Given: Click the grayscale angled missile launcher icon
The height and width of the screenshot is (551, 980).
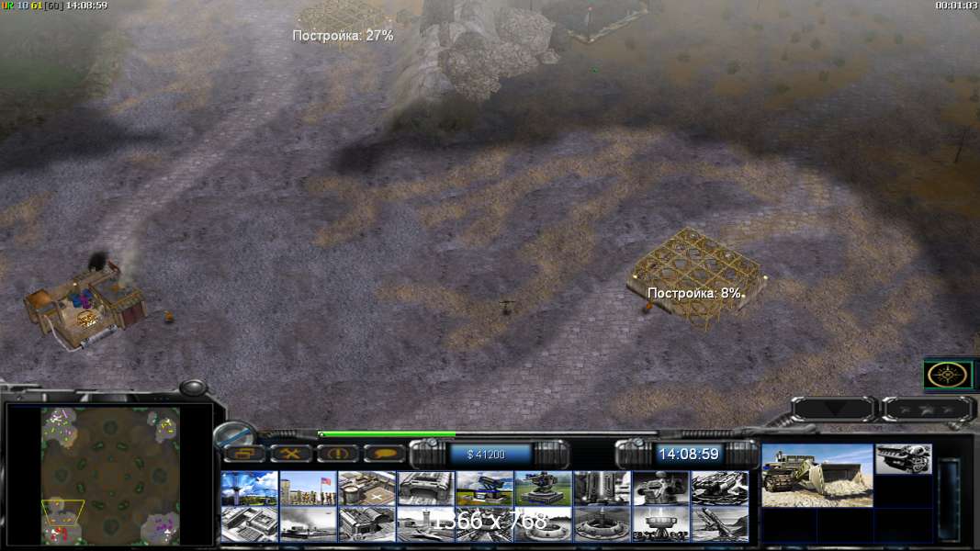Looking at the screenshot, I should pyautogui.click(x=719, y=523).
